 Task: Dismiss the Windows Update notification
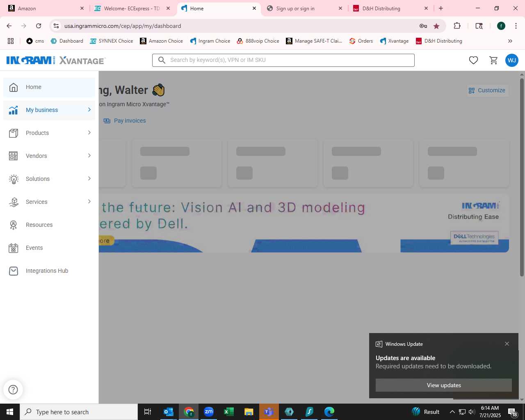point(507,344)
